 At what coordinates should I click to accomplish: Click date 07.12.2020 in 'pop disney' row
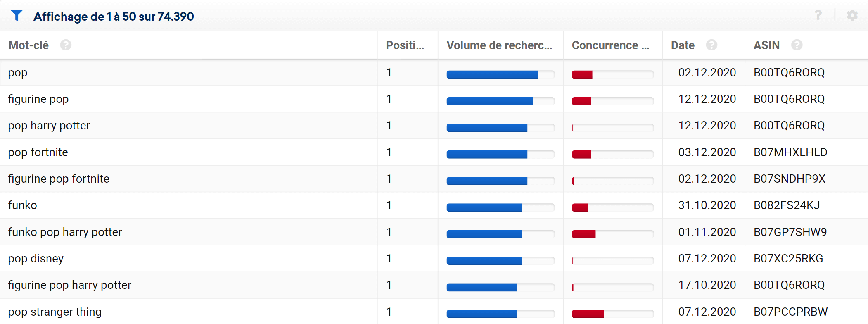click(x=707, y=259)
